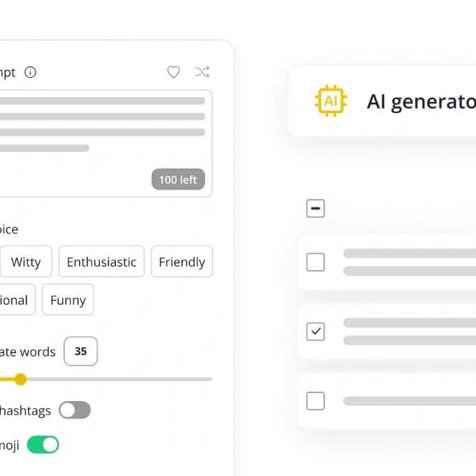Screen dimensions: 476x476
Task: Pick the Friendly tone chip
Action: pyautogui.click(x=182, y=262)
